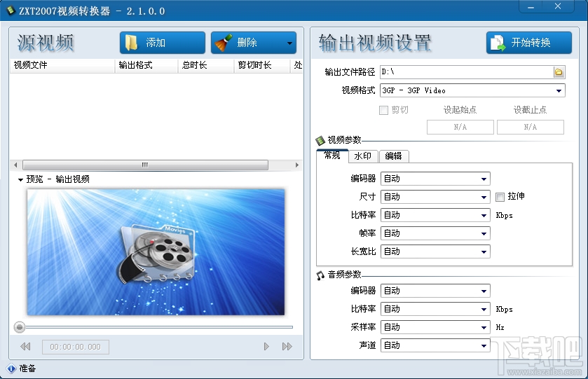Collapse the 预览 - 输出视频 expander
This screenshot has height=379, width=588.
[x=20, y=179]
